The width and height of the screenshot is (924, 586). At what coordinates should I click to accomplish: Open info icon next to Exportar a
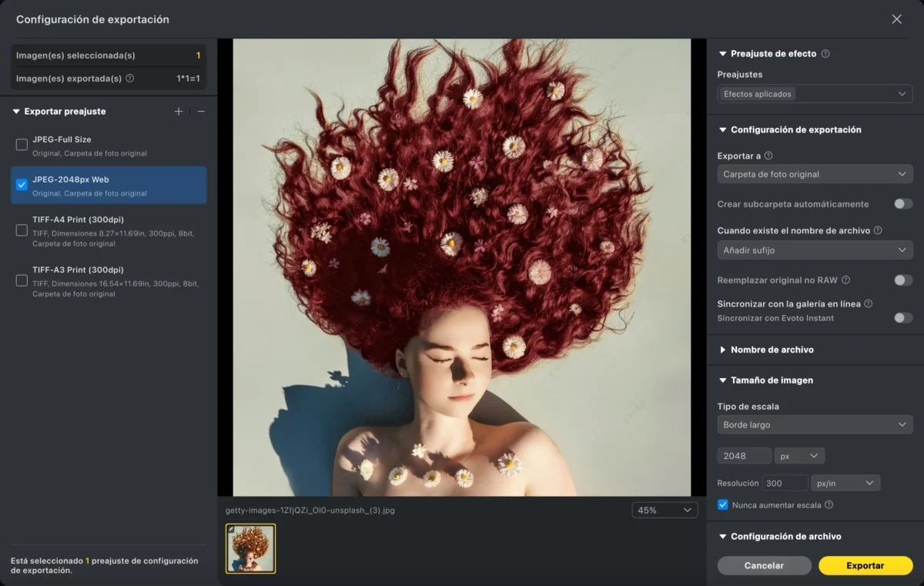768,156
